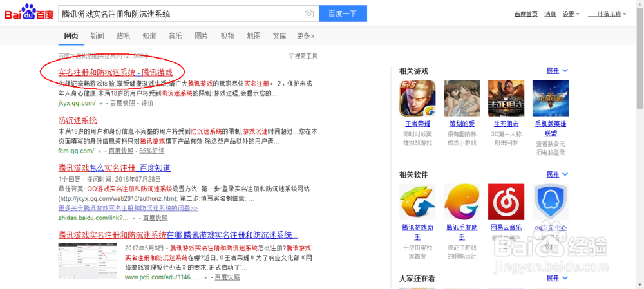
Task: Open 防沉迷系统 search result
Action: coord(78,120)
